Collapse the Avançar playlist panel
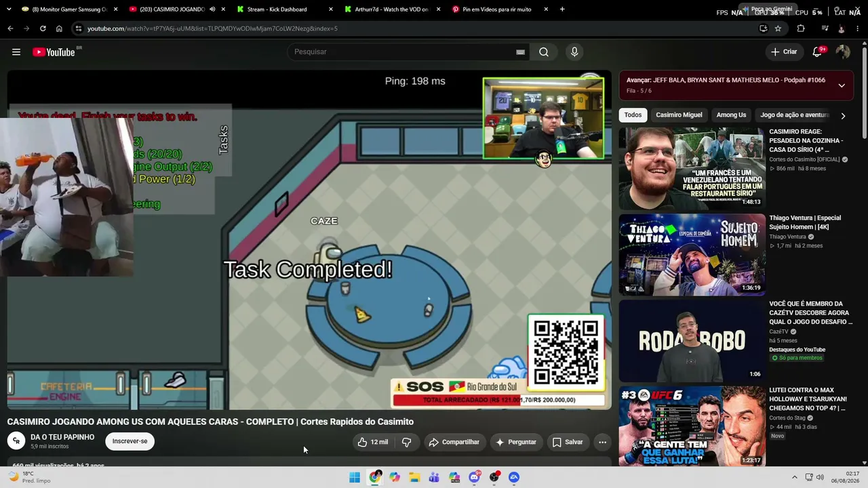 tap(842, 85)
